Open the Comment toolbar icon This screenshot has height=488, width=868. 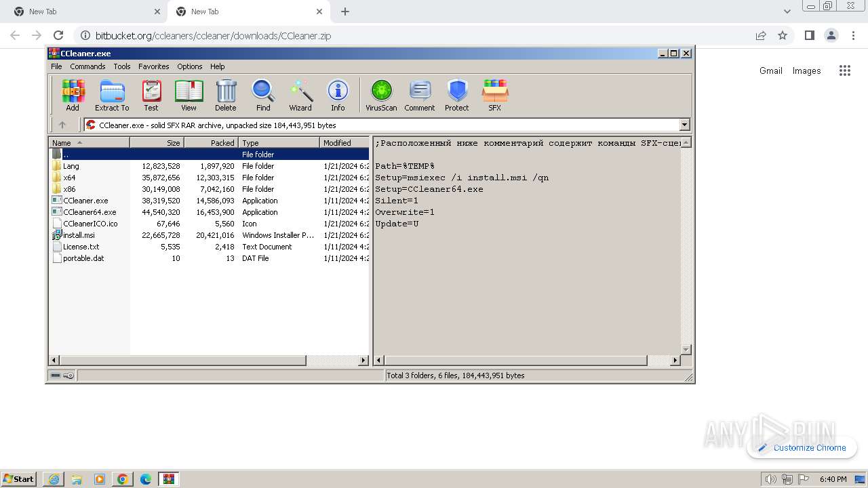420,96
